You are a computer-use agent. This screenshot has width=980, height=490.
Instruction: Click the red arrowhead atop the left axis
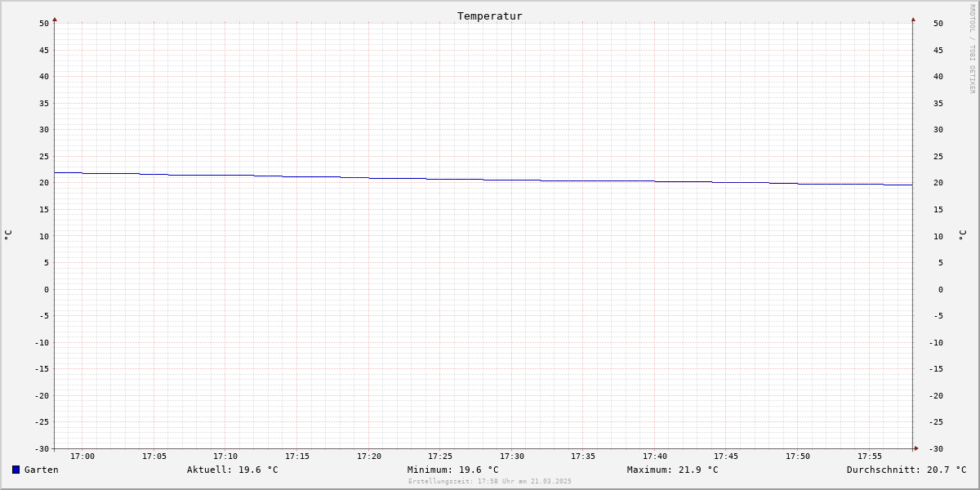point(55,19)
